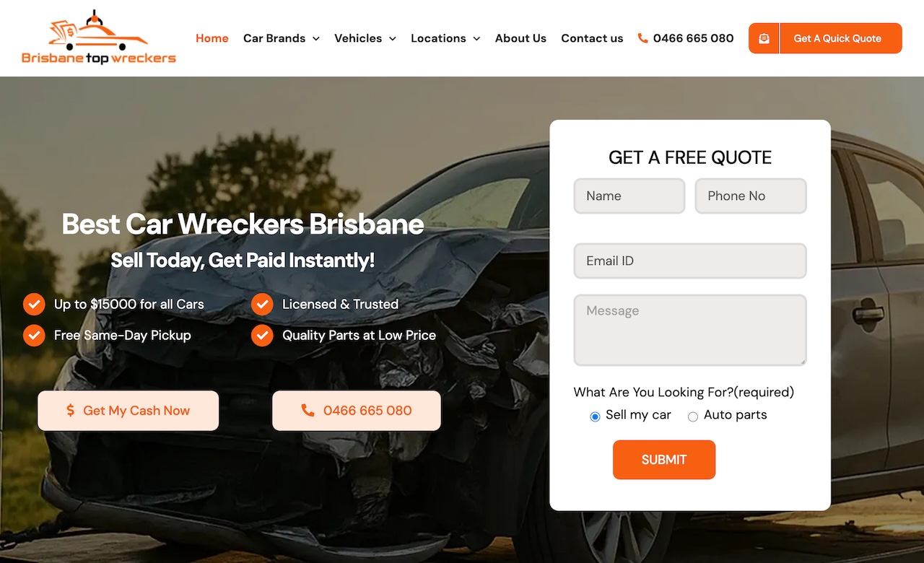This screenshot has width=924, height=563.
Task: Click the checkmark icon beside Quality Parts at Low Price
Action: 262,336
